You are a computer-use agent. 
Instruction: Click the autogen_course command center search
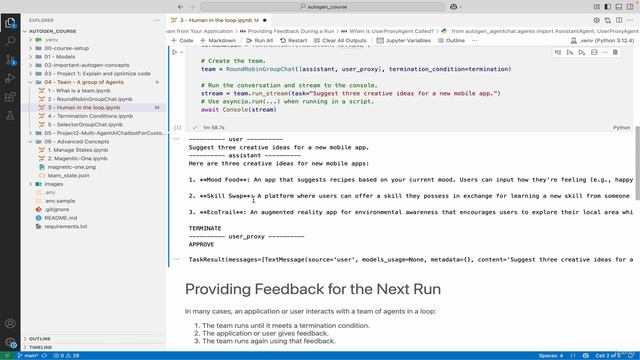pos(322,7)
